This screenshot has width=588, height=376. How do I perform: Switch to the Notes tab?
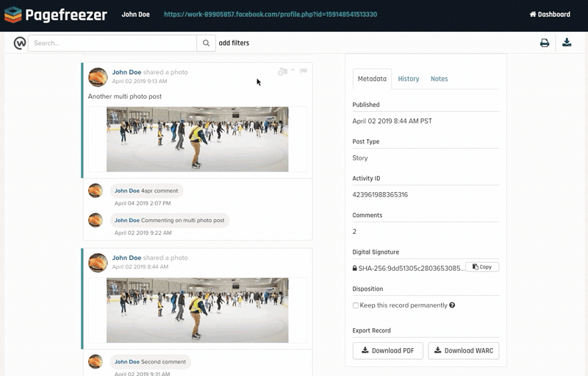tap(439, 79)
